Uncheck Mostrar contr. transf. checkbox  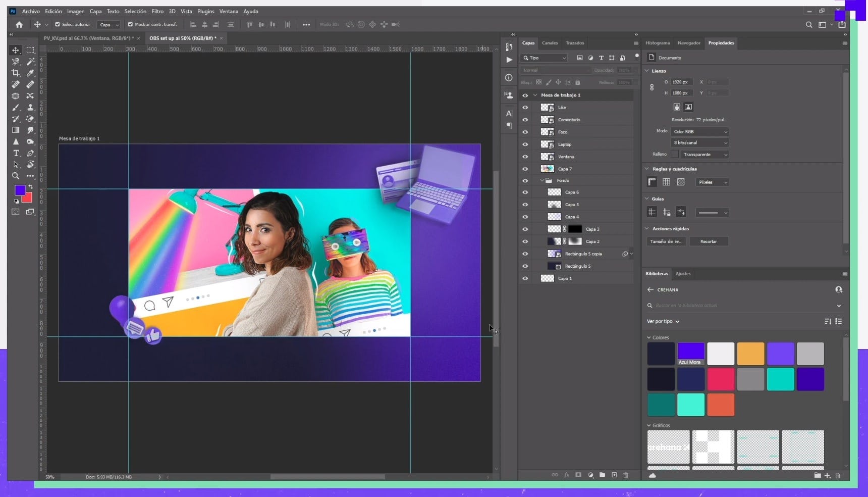point(130,24)
